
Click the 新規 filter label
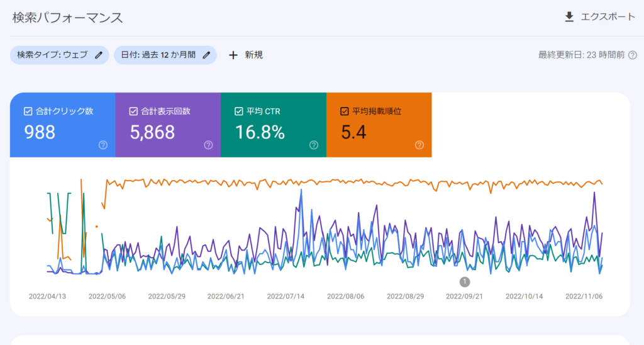[x=254, y=55]
